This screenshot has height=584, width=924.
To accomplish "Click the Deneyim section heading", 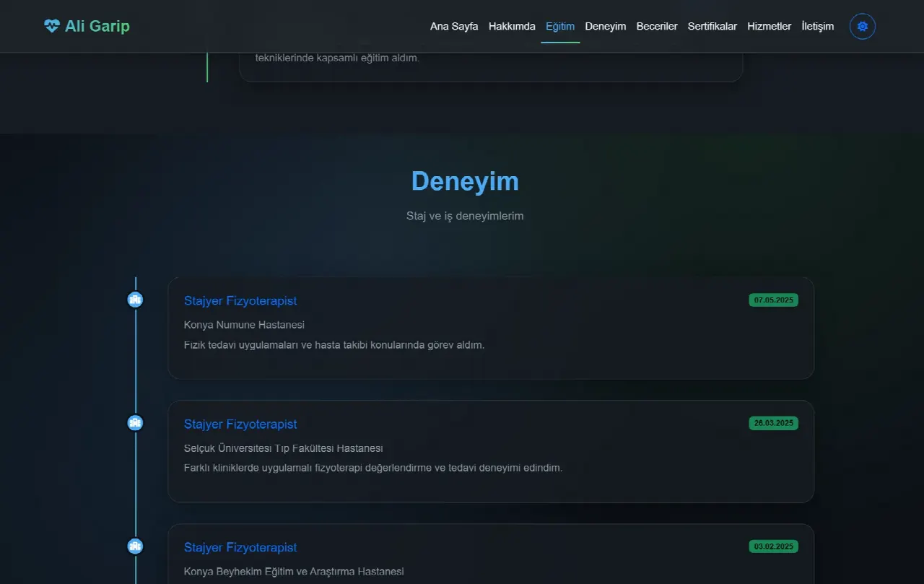I will (465, 181).
